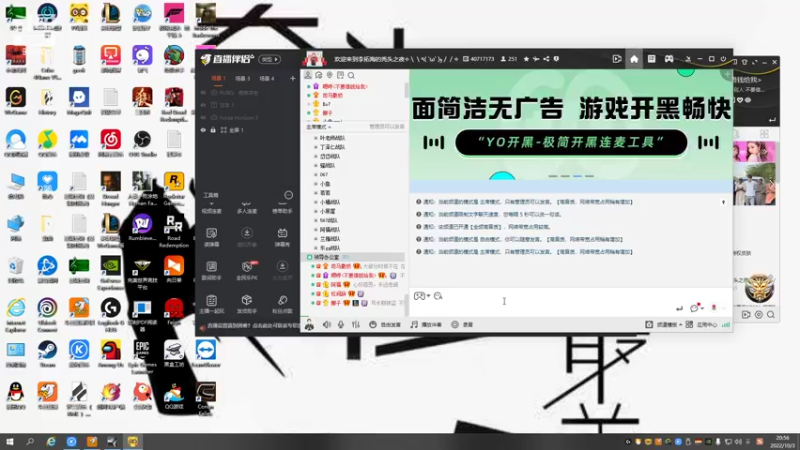
Task: Select the 全屏 1 source row
Action: click(247, 130)
